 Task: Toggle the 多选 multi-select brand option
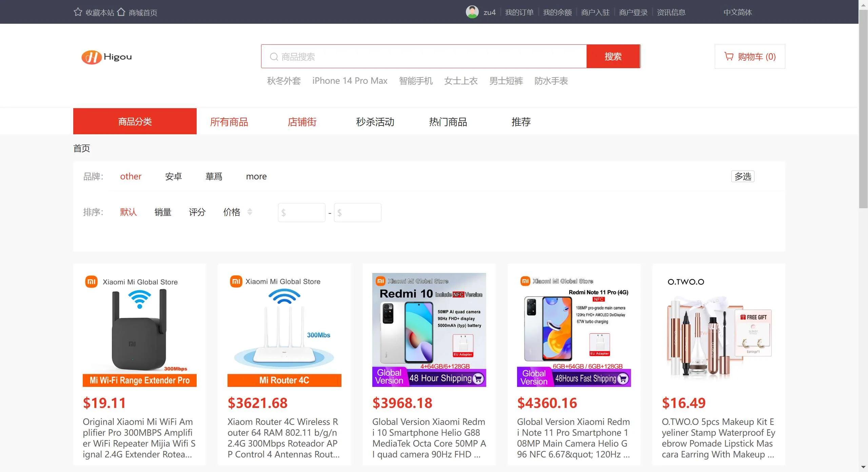point(743,176)
